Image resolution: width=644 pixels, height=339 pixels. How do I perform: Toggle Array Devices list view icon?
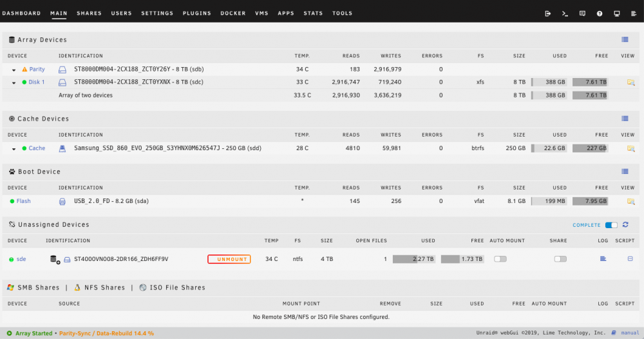(625, 39)
